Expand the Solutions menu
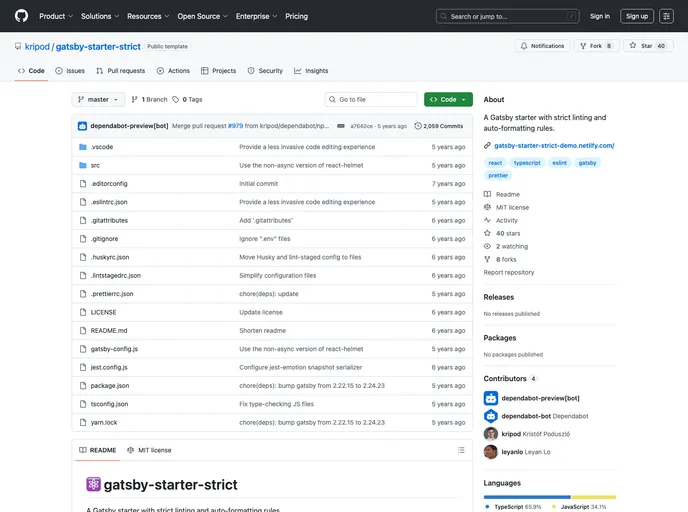Viewport: 688px width, 512px height. (100, 16)
